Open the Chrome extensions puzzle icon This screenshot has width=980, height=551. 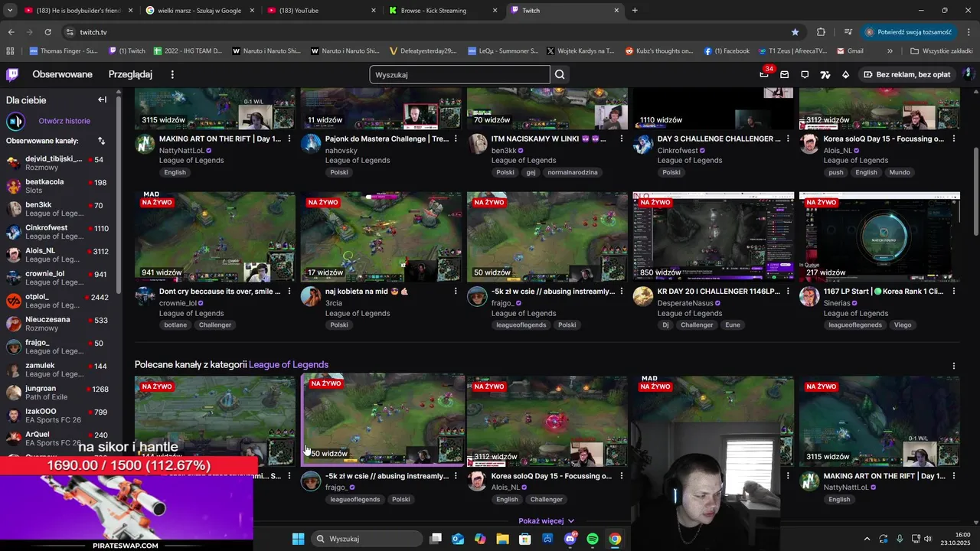(x=821, y=32)
